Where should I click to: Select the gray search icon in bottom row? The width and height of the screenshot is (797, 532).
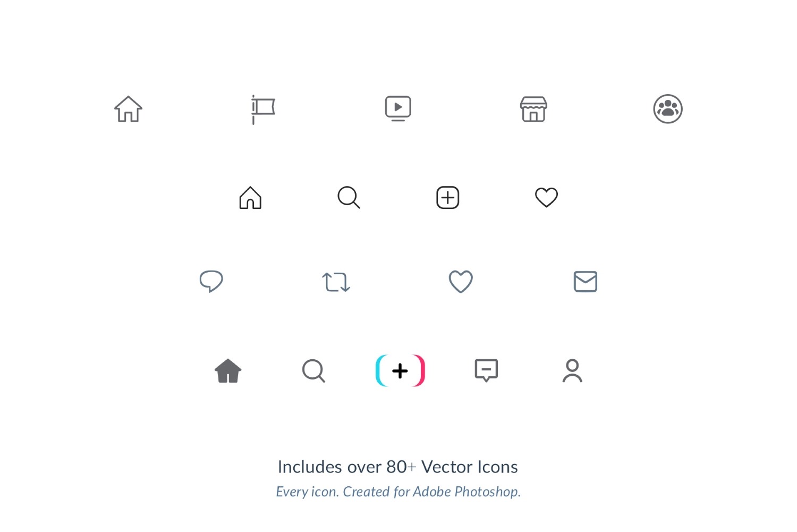coord(313,370)
